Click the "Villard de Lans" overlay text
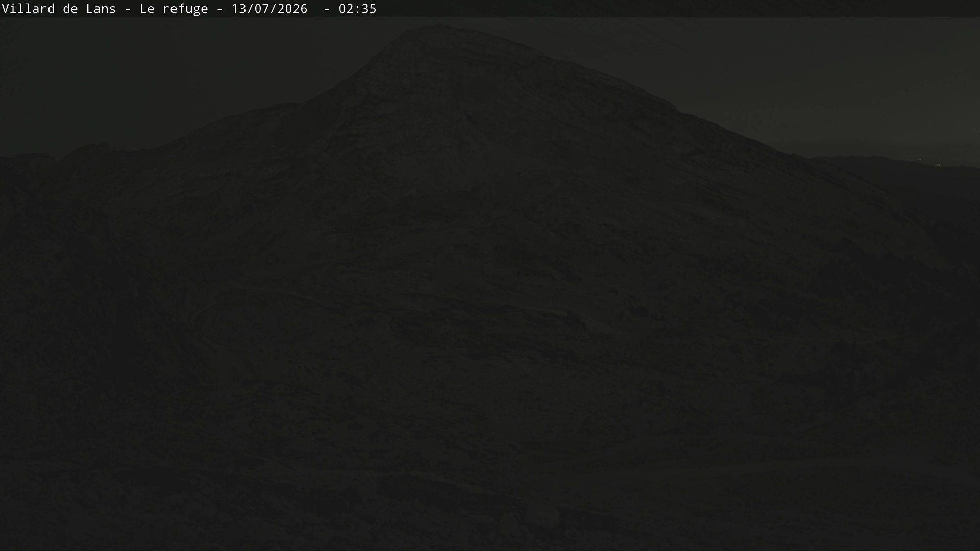The width and height of the screenshot is (980, 551). click(x=59, y=9)
